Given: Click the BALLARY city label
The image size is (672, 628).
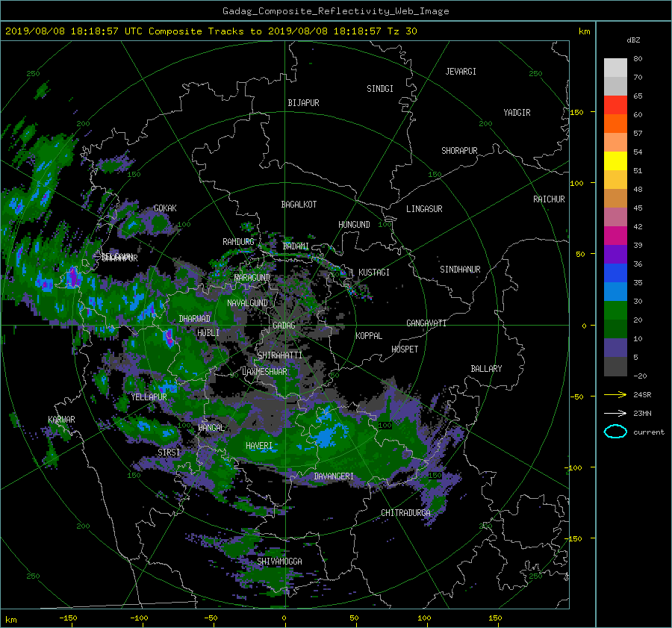Looking at the screenshot, I should tap(486, 369).
